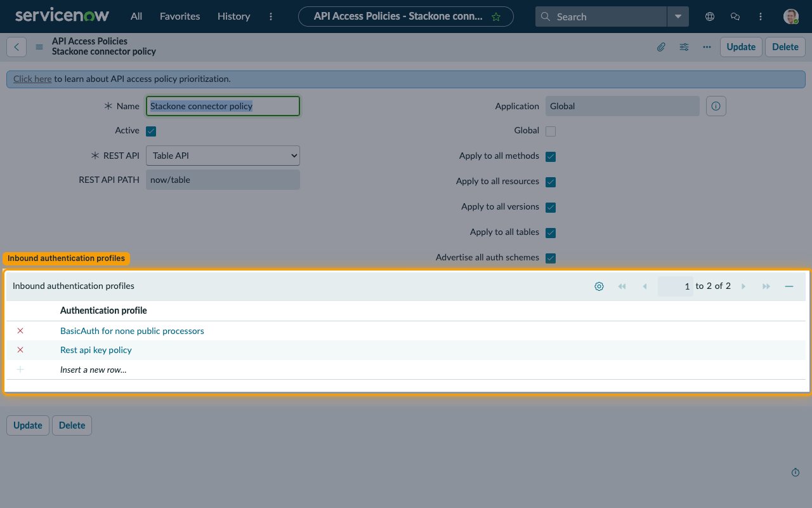
Task: Click the API Access Policies title pill
Action: 406,17
